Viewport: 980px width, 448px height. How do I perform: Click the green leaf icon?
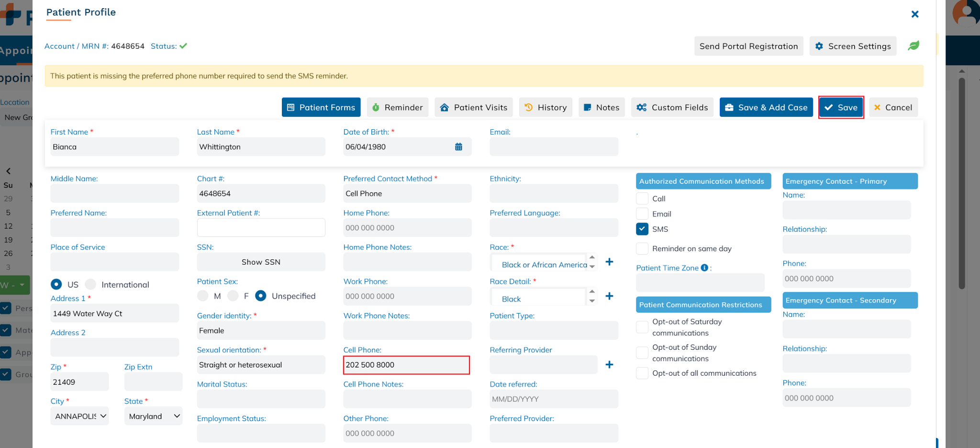coord(913,46)
